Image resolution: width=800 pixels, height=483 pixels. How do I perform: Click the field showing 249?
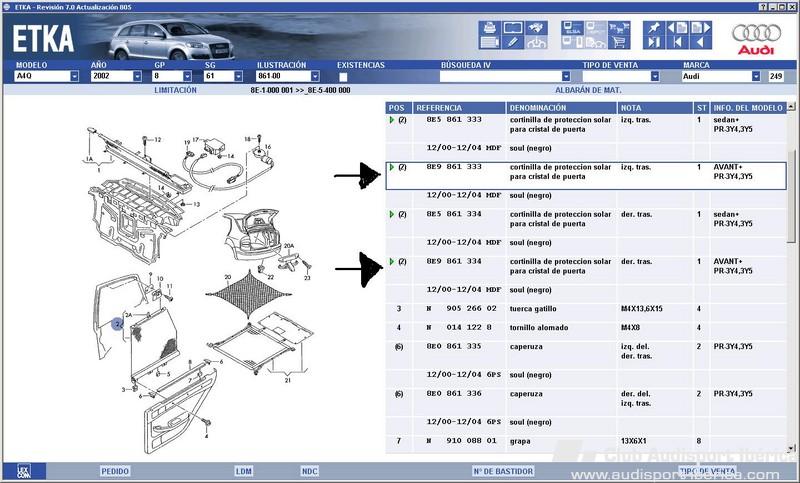point(776,76)
